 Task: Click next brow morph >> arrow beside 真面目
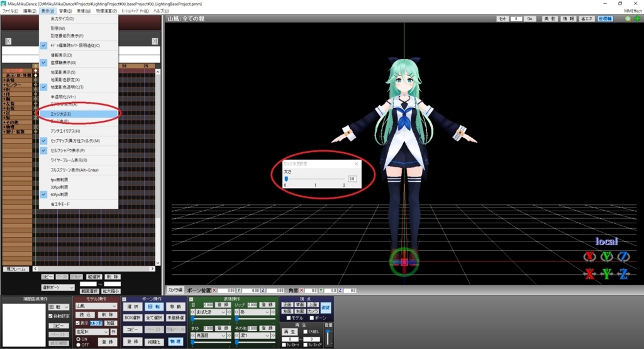228,335
